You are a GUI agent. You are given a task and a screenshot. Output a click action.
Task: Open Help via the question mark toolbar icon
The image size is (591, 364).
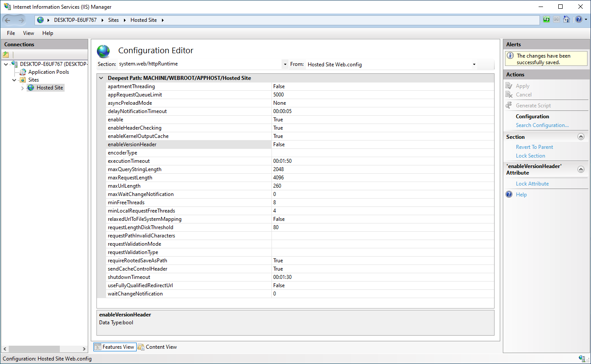[579, 19]
